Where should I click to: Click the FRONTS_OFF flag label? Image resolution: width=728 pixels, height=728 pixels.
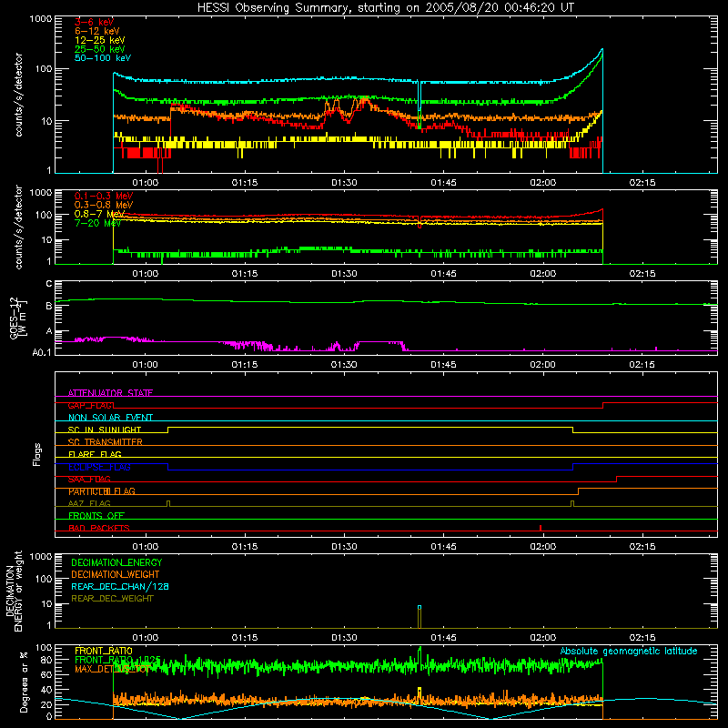(x=96, y=515)
